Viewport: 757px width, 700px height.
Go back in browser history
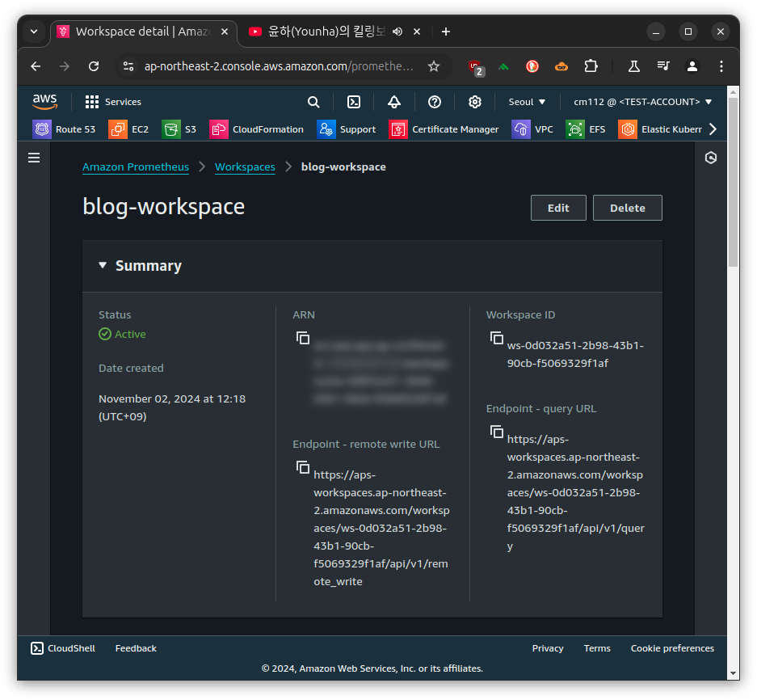coord(36,66)
